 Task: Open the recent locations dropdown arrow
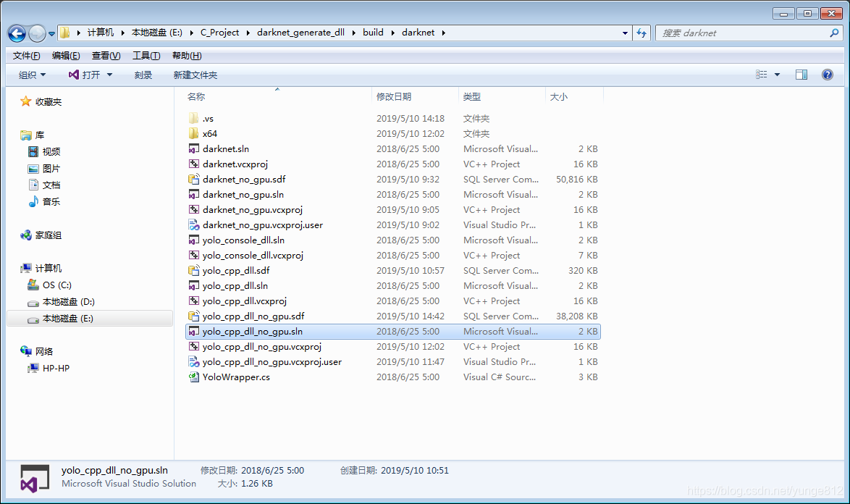[51, 33]
